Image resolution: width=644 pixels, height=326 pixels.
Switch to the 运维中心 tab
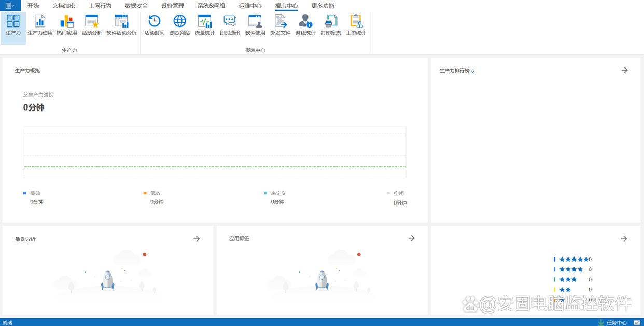pyautogui.click(x=250, y=6)
